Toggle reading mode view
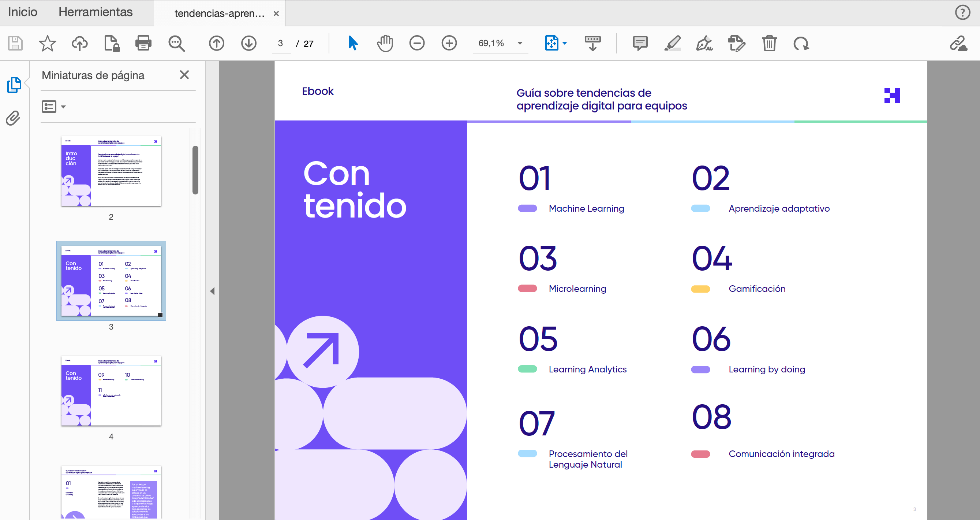This screenshot has width=980, height=520. (x=593, y=43)
